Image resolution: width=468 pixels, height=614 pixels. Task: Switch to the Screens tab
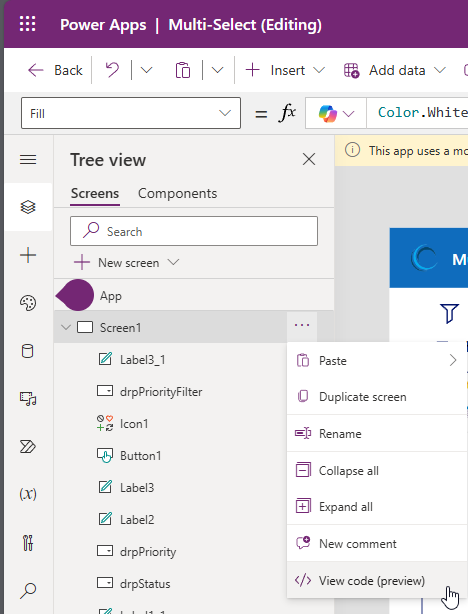[x=95, y=193]
